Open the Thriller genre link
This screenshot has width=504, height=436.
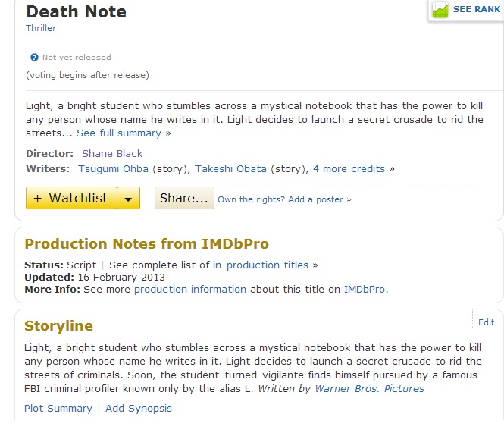click(41, 28)
